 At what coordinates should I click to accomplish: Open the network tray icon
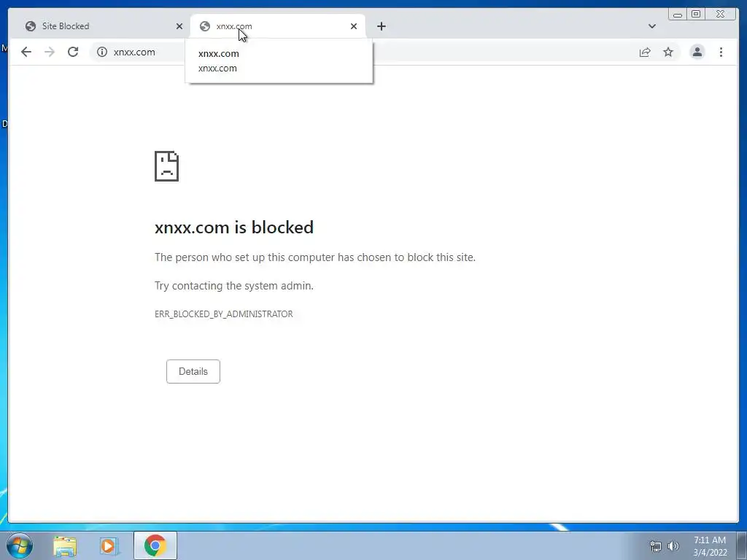[656, 546]
